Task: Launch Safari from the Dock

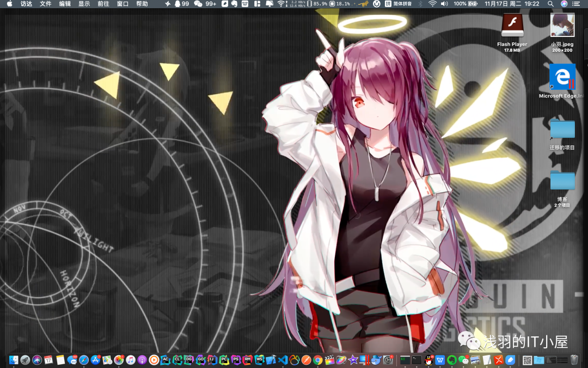Action: click(84, 360)
